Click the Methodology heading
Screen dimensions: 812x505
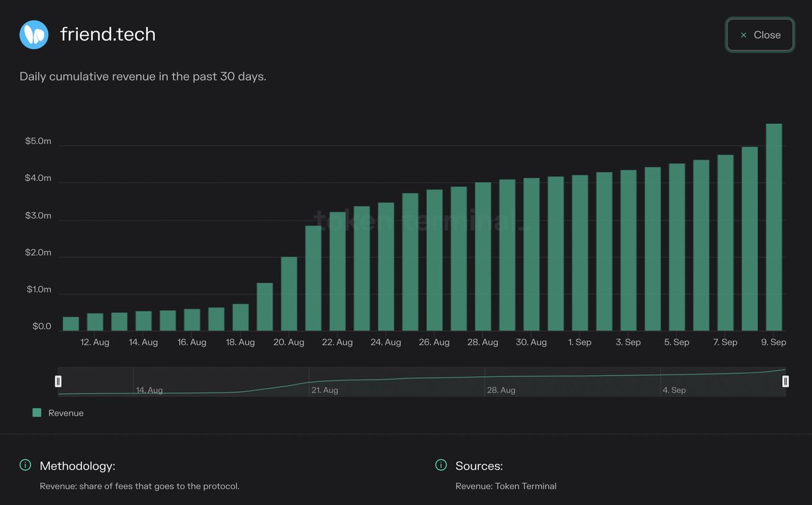click(x=77, y=466)
